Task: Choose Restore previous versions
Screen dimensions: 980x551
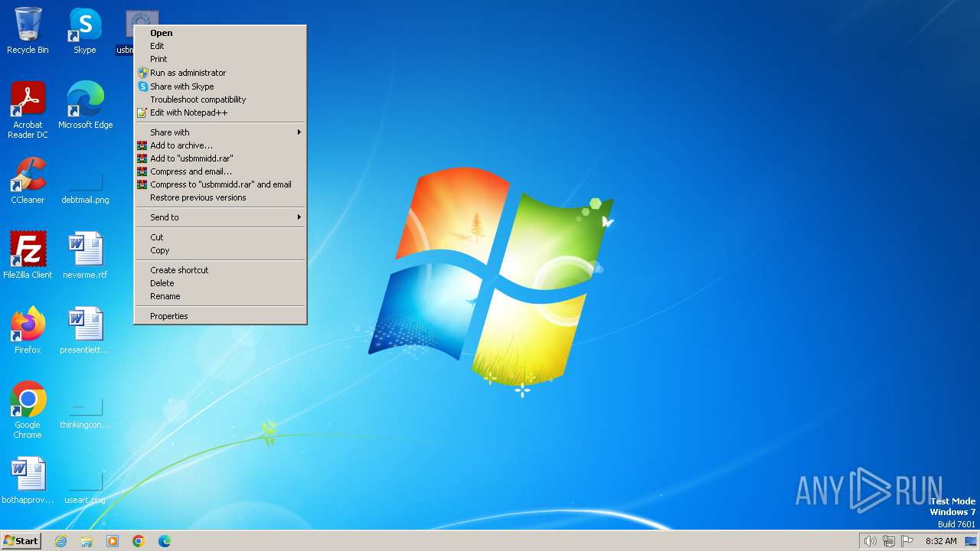Action: click(x=220, y=197)
